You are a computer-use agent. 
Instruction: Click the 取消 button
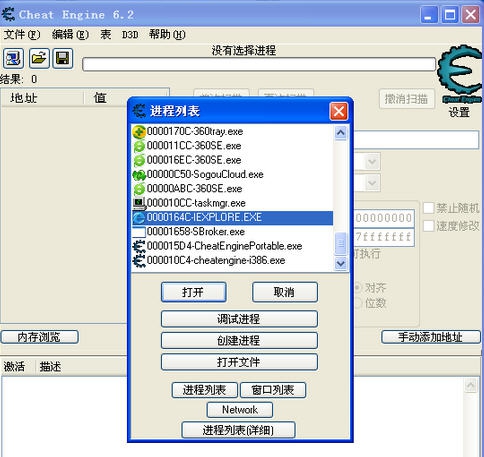click(x=285, y=292)
